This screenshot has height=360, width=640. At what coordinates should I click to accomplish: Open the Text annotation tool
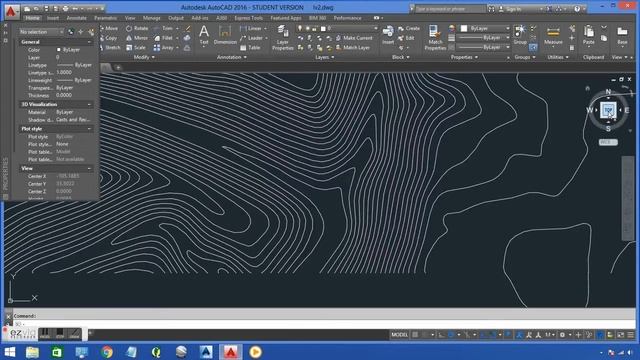(x=204, y=35)
